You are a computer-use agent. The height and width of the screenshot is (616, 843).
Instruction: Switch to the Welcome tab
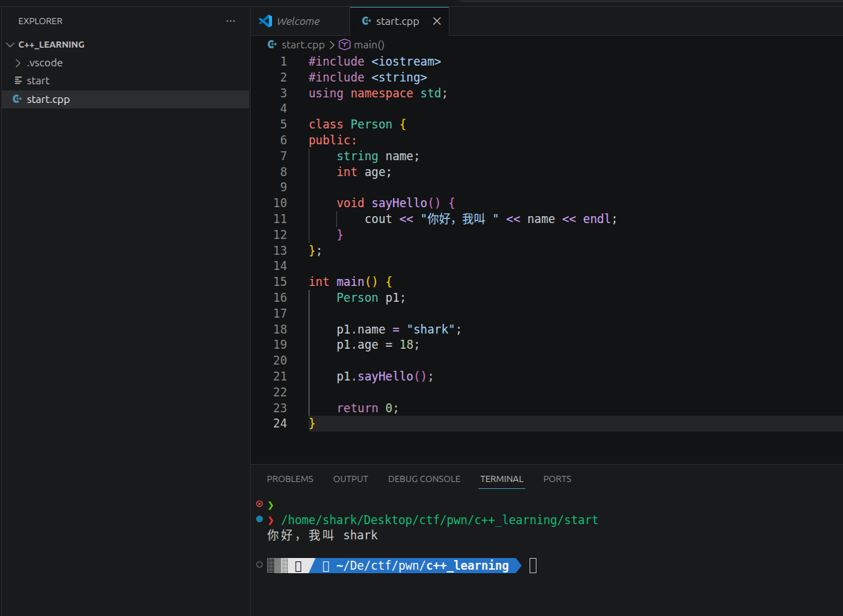click(300, 21)
